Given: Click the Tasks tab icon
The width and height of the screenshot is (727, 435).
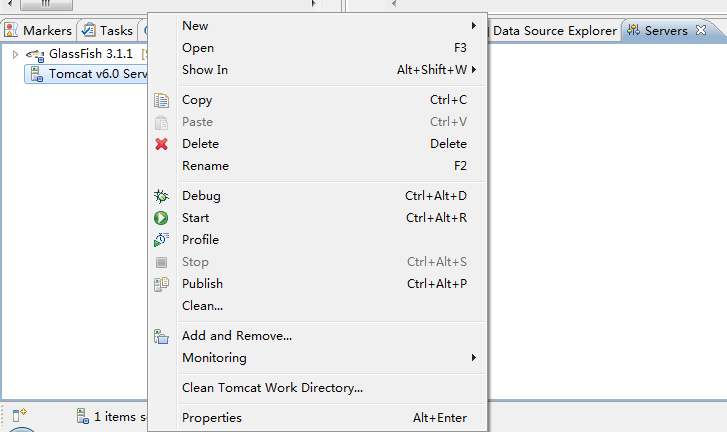Looking at the screenshot, I should pyautogui.click(x=88, y=30).
